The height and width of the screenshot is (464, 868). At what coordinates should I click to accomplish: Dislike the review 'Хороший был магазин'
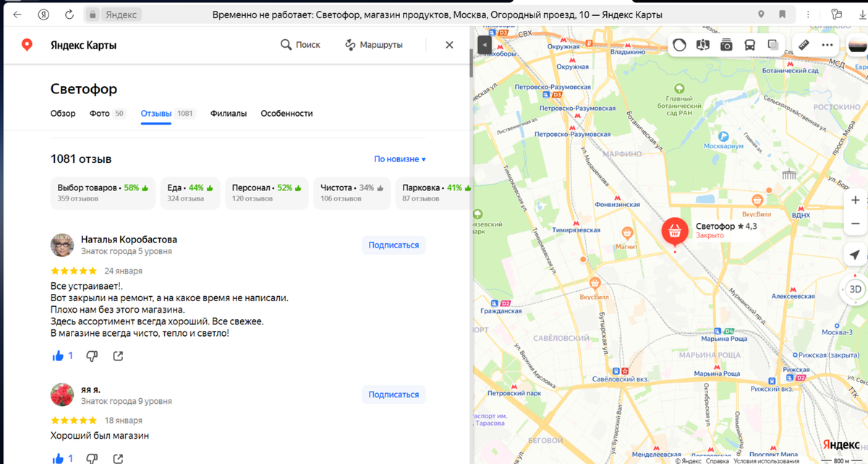coord(92,458)
